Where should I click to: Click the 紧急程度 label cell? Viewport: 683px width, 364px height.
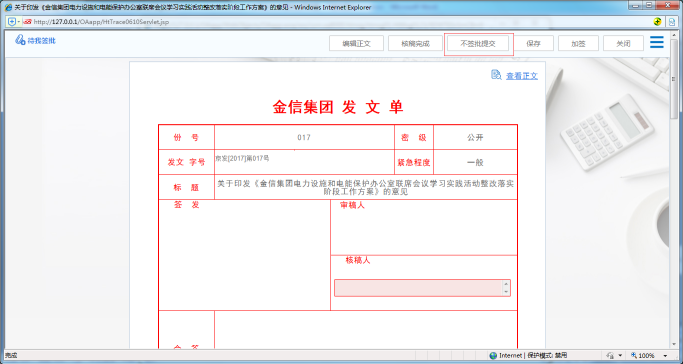414,162
